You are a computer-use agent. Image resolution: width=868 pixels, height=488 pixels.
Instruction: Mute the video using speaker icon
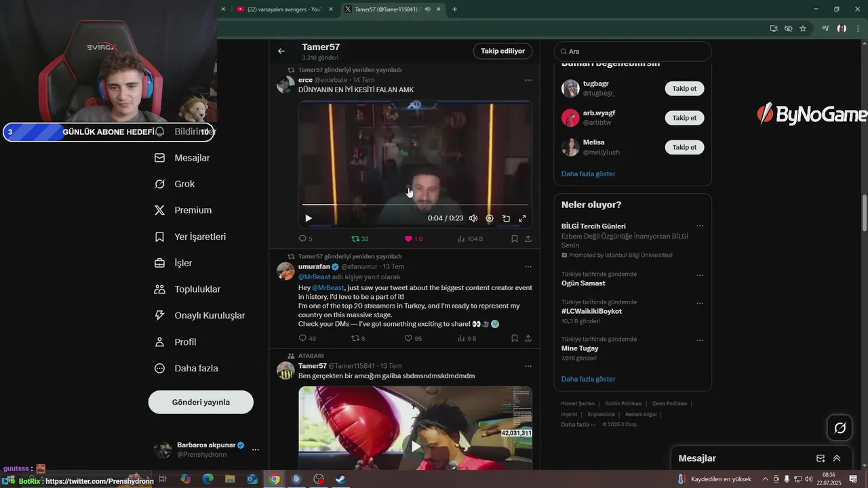[x=473, y=218]
